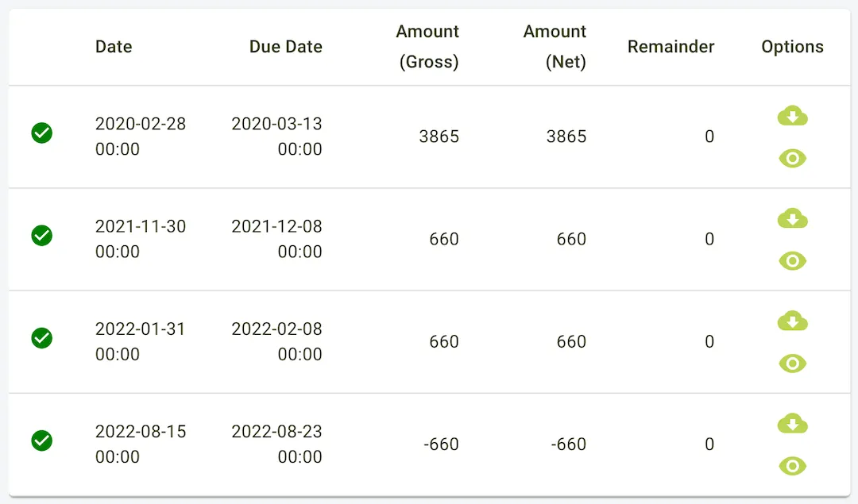This screenshot has height=504, width=858.
Task: Sort by the Due Date column header
Action: coord(285,47)
